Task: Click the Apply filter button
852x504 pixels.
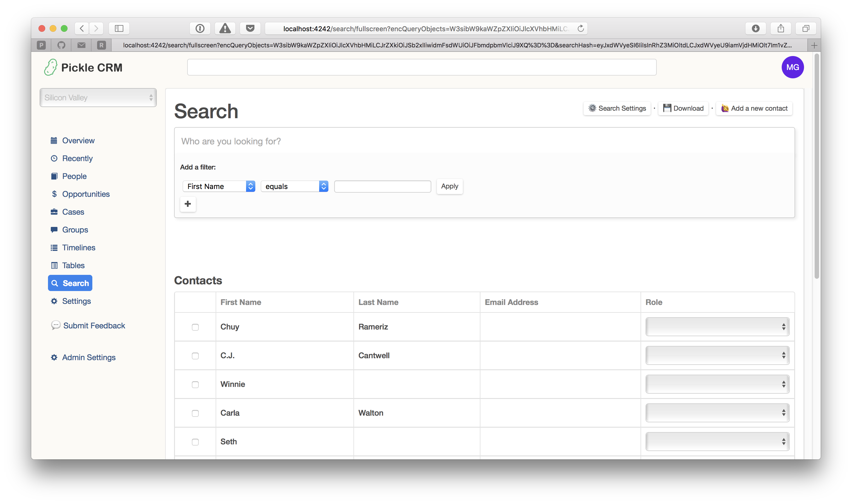Action: coord(450,186)
